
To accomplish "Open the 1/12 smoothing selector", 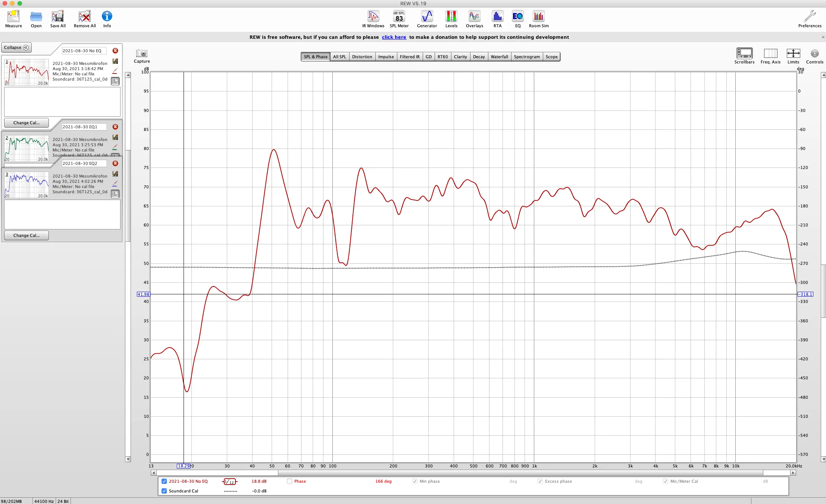I will (229, 482).
